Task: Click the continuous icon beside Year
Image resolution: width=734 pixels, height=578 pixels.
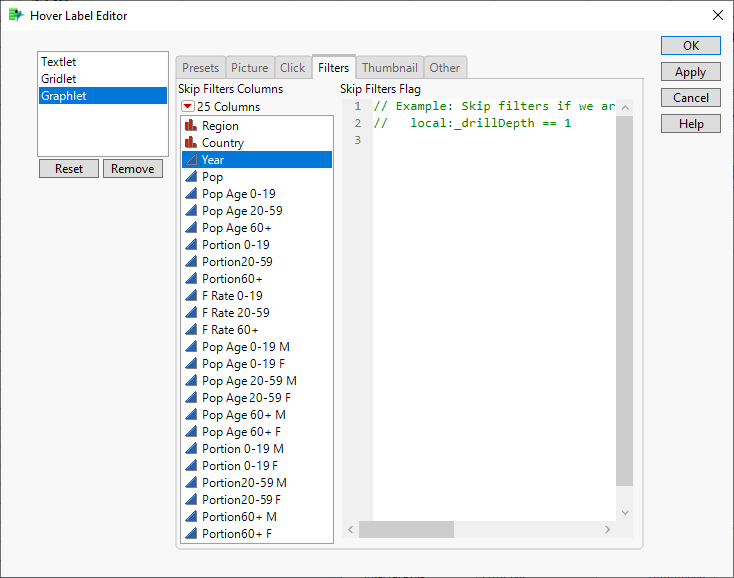Action: point(191,160)
